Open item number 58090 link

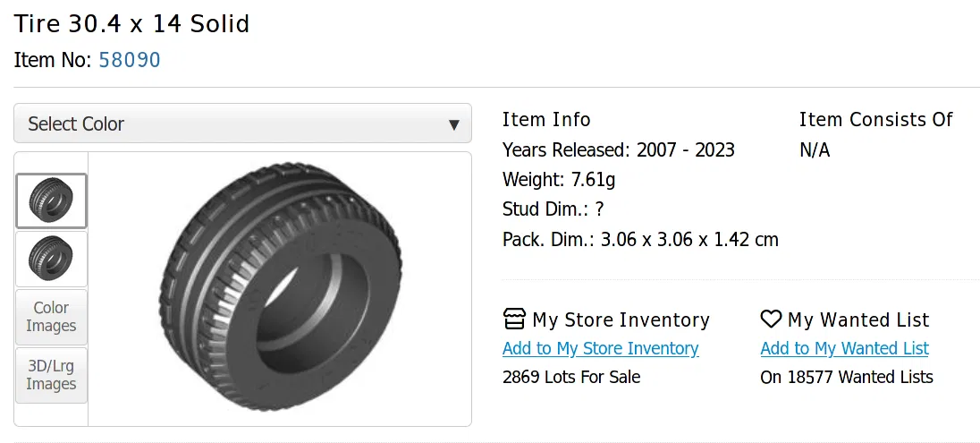(130, 60)
